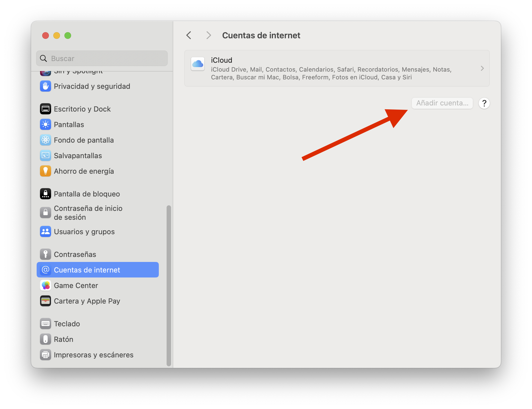Viewport: 532px width, 409px height.
Task: Click the Contraseñas key icon
Action: click(x=46, y=254)
